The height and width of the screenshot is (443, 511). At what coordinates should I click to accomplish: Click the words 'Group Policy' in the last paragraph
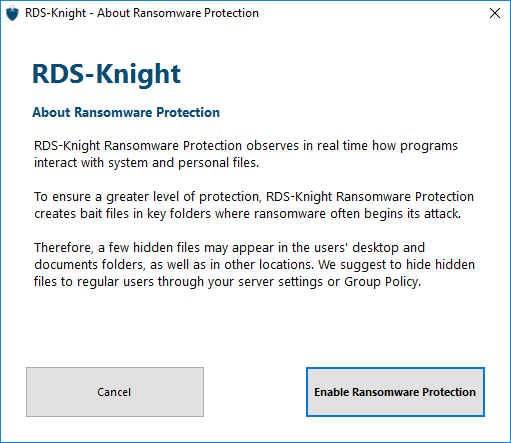pos(381,282)
